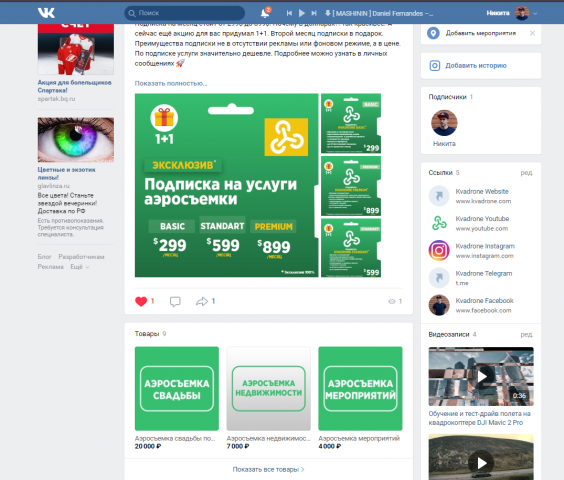Click the location pin icon for Добавить мероприятия

coord(433,33)
